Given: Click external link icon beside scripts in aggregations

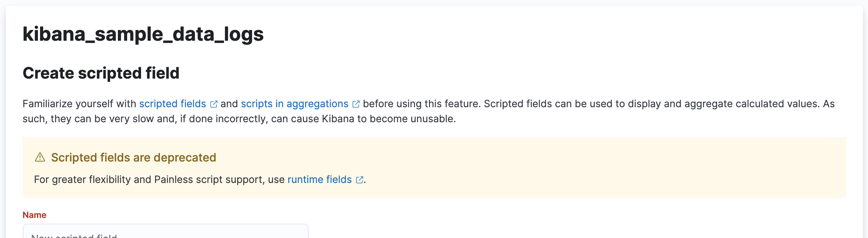Looking at the screenshot, I should (356, 104).
